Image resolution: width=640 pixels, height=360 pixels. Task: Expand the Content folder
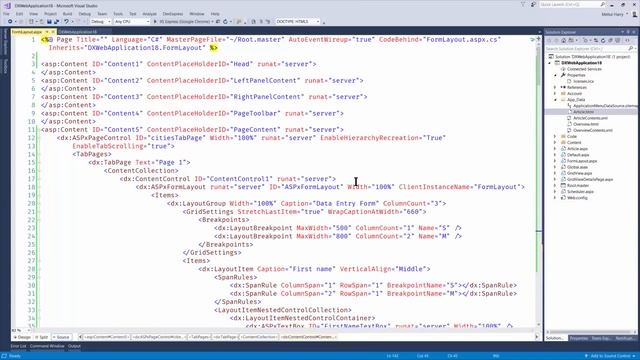(x=555, y=142)
